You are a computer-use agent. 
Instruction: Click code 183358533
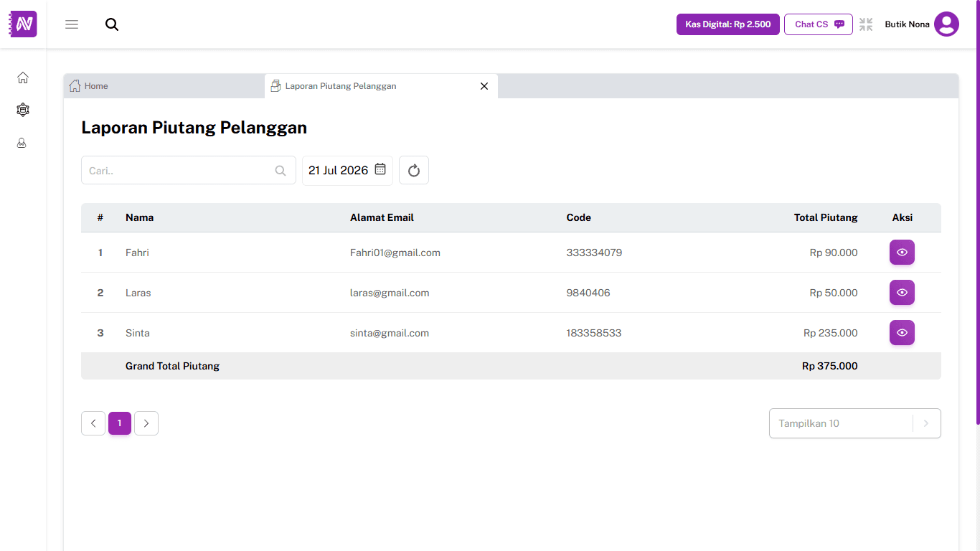[x=594, y=333]
